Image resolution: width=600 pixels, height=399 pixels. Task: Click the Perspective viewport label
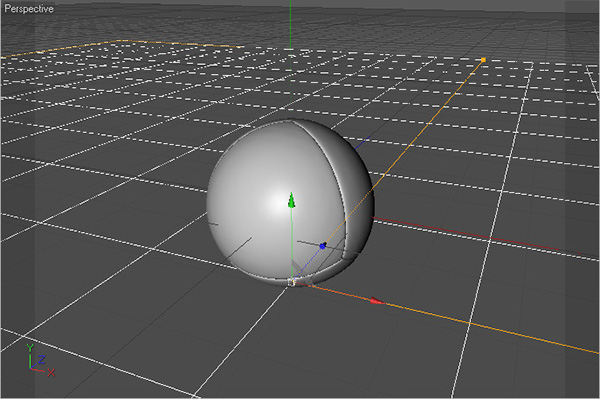point(29,8)
